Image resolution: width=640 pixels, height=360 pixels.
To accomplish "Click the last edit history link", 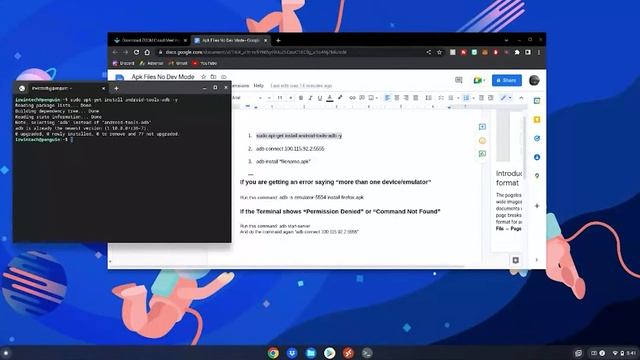I will point(301,86).
